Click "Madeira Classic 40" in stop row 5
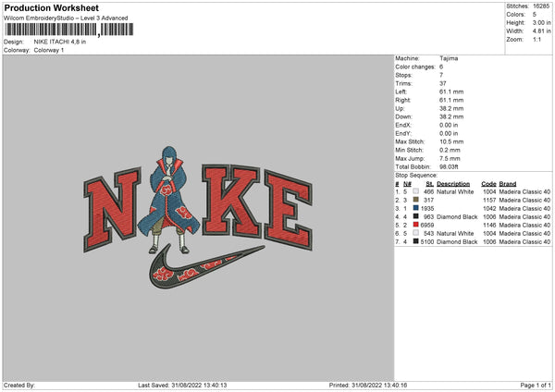Image resolution: width=555 pixels, height=392 pixels. click(524, 226)
